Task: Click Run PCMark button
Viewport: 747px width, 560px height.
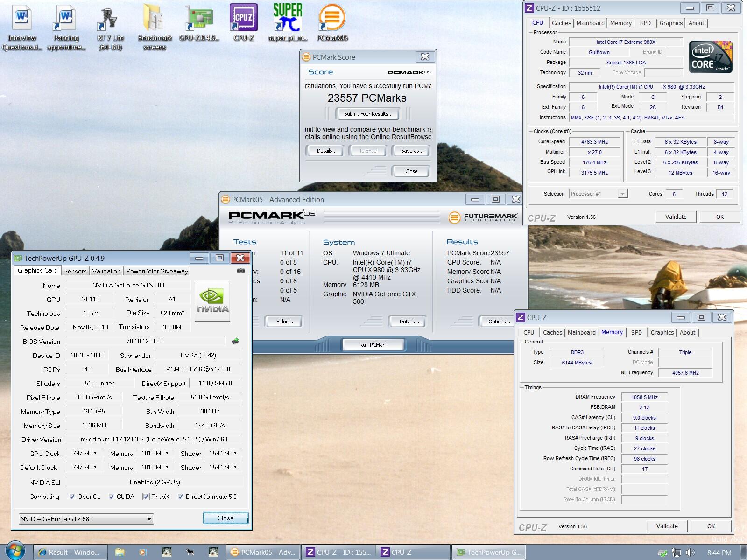Action: point(373,345)
